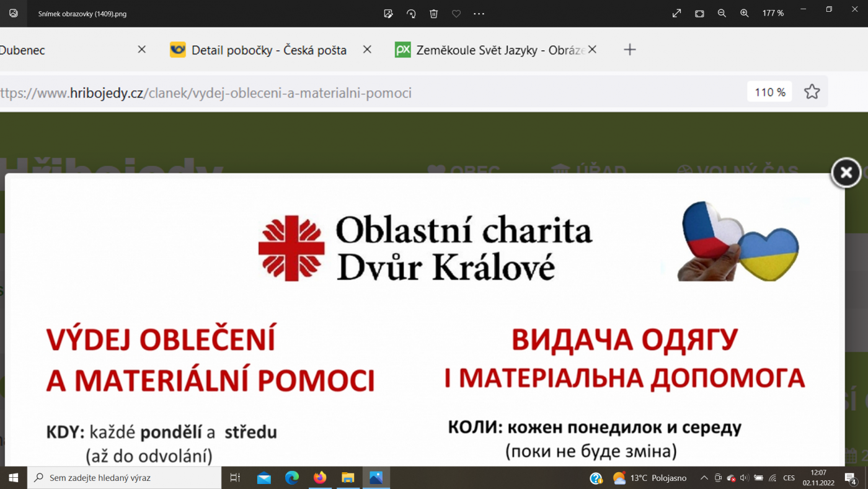Image resolution: width=868 pixels, height=489 pixels.
Task: Fit picture to window icon
Action: (x=699, y=13)
